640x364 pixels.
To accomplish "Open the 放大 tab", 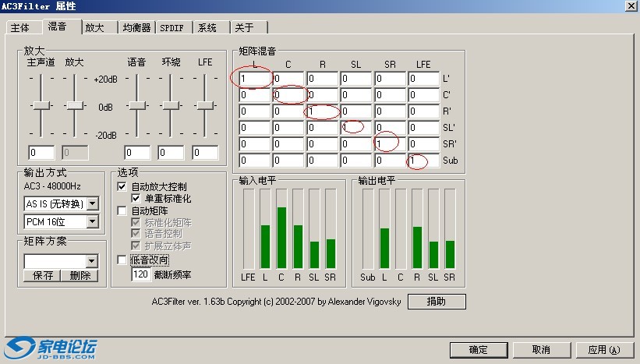I will coord(99,27).
